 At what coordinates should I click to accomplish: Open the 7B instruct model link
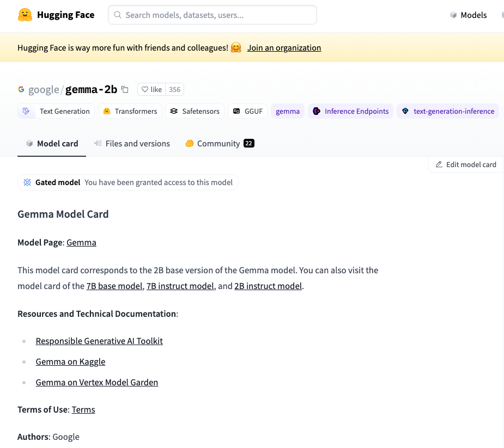[180, 286]
